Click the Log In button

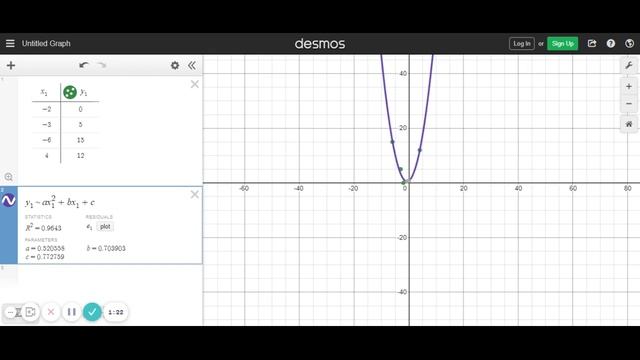(x=522, y=44)
